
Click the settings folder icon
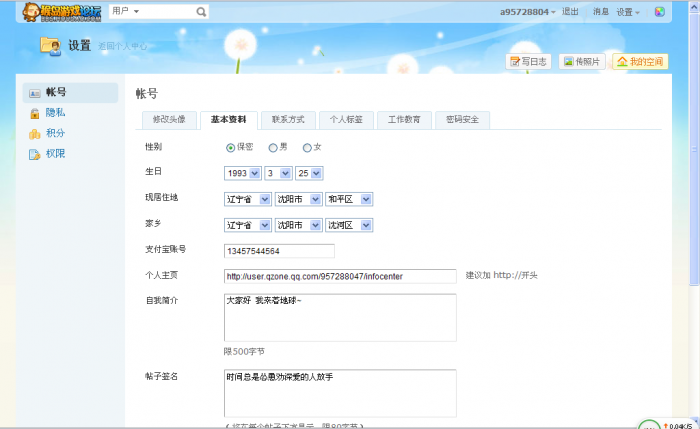(x=50, y=46)
